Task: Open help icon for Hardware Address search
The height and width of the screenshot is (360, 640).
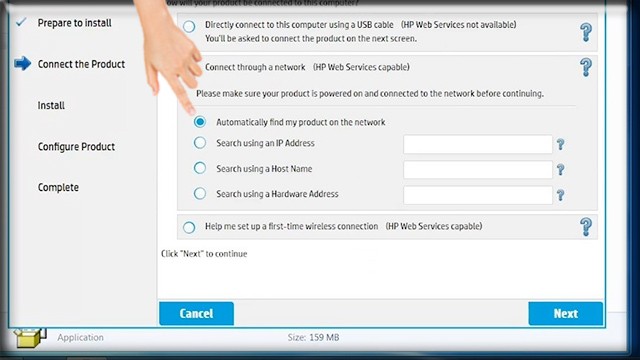Action: [x=560, y=195]
